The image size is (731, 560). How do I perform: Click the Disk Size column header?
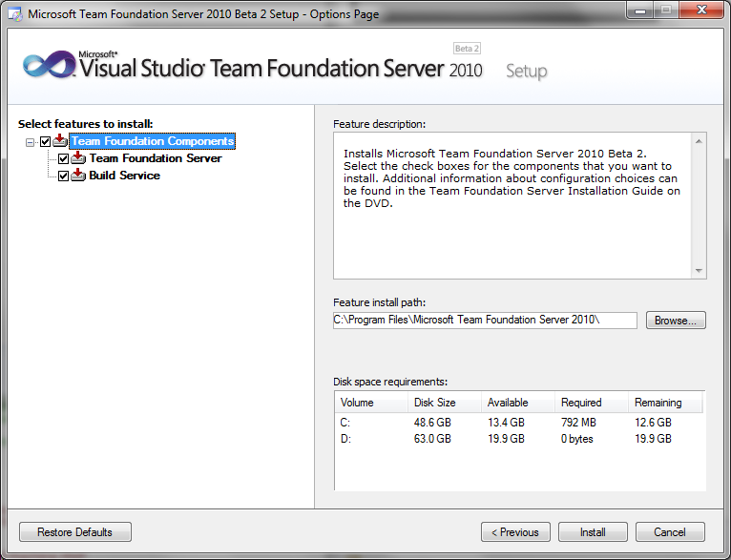(445, 403)
